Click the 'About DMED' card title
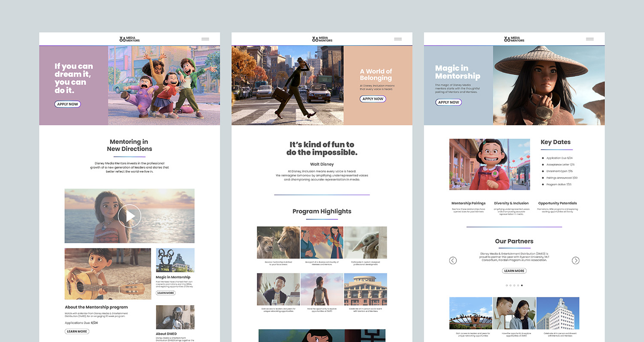The width and height of the screenshot is (644, 342). click(166, 334)
